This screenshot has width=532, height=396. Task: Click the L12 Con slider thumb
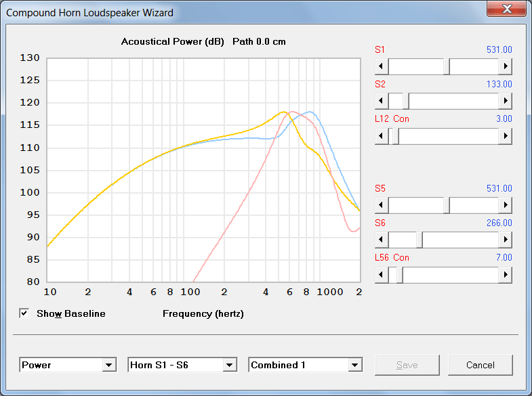(x=396, y=136)
